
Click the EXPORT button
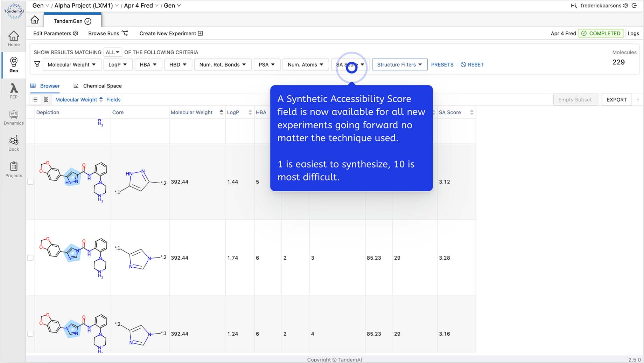(616, 100)
